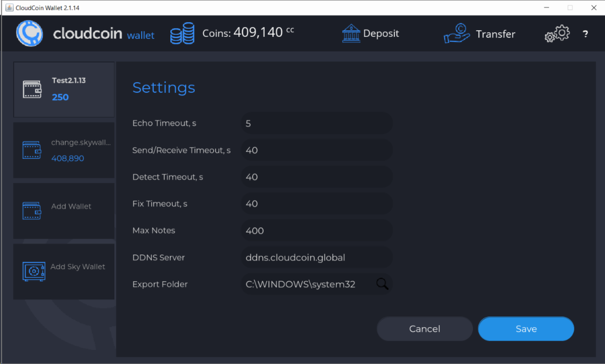Click the 'Detect Timeout, s' label
This screenshot has height=364, width=605.
168,177
